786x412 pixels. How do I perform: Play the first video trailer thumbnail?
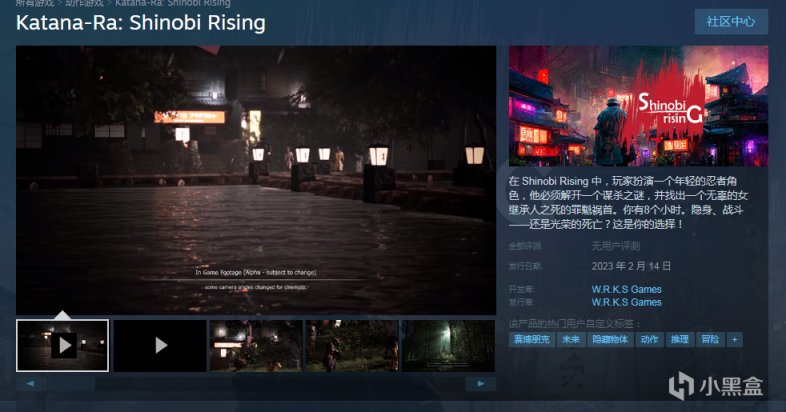point(63,345)
